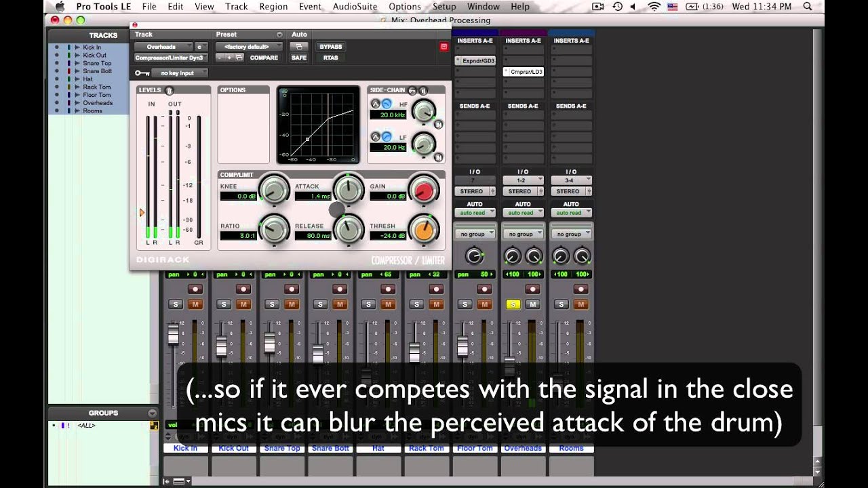Screen dimensions: 868x488
Task: Click the copy settings icon
Action: click(239, 58)
